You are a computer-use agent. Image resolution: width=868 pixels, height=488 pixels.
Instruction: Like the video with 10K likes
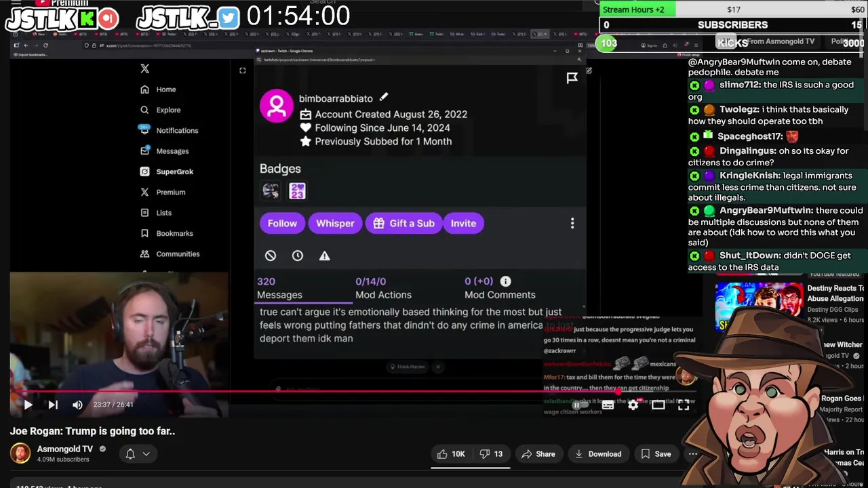[x=451, y=454]
